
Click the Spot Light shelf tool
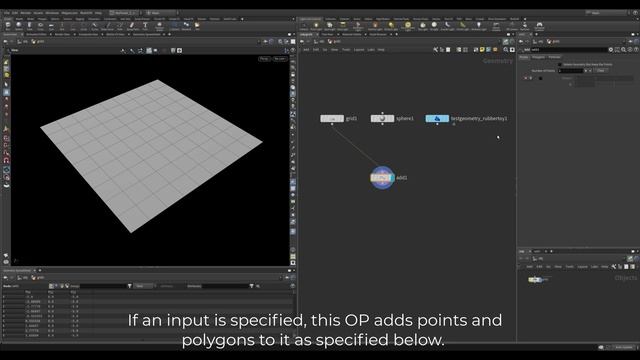click(x=329, y=26)
